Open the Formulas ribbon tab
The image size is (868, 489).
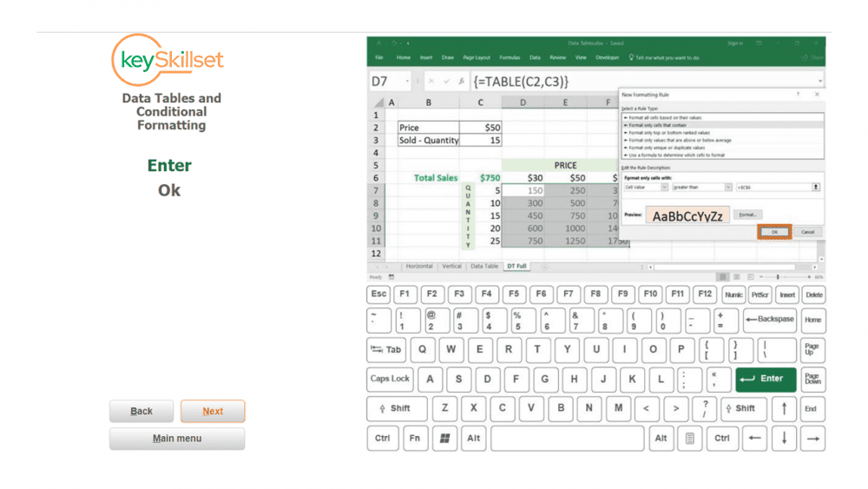(510, 57)
